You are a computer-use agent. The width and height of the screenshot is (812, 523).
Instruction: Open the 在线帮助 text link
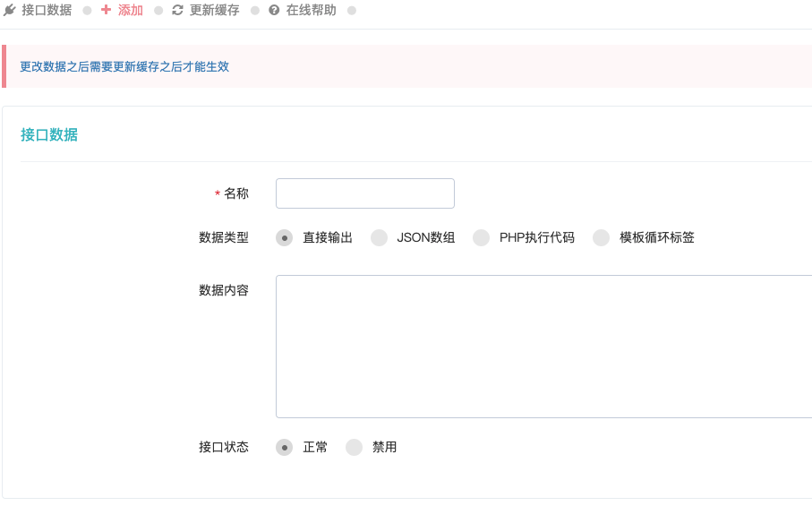[x=311, y=11]
